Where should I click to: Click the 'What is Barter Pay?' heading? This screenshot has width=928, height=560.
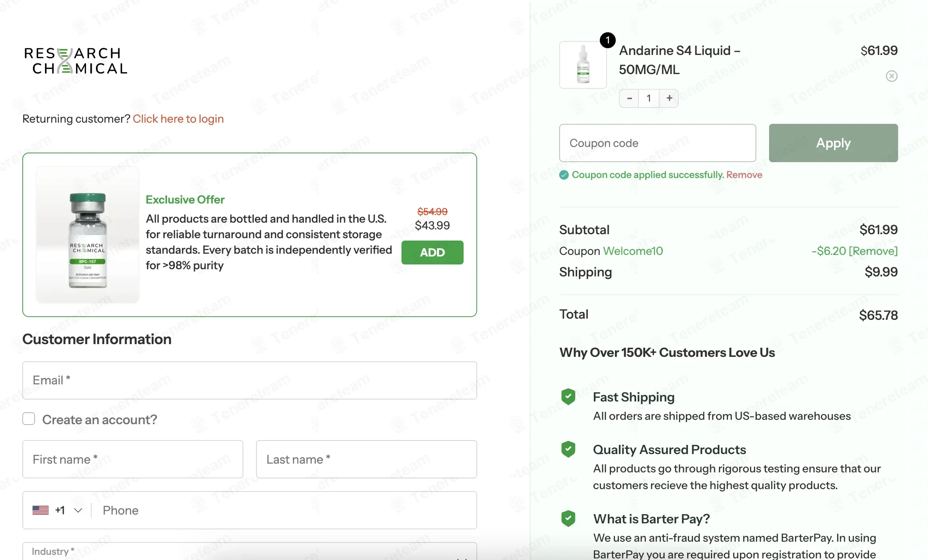tap(652, 519)
